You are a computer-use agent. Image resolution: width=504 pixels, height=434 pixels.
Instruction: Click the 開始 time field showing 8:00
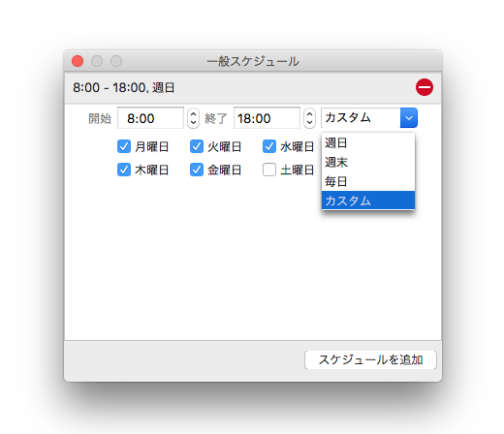150,118
